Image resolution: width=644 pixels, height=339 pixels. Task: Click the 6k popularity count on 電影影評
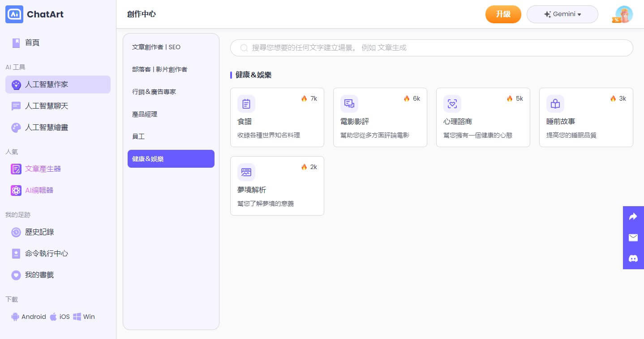[x=416, y=98]
